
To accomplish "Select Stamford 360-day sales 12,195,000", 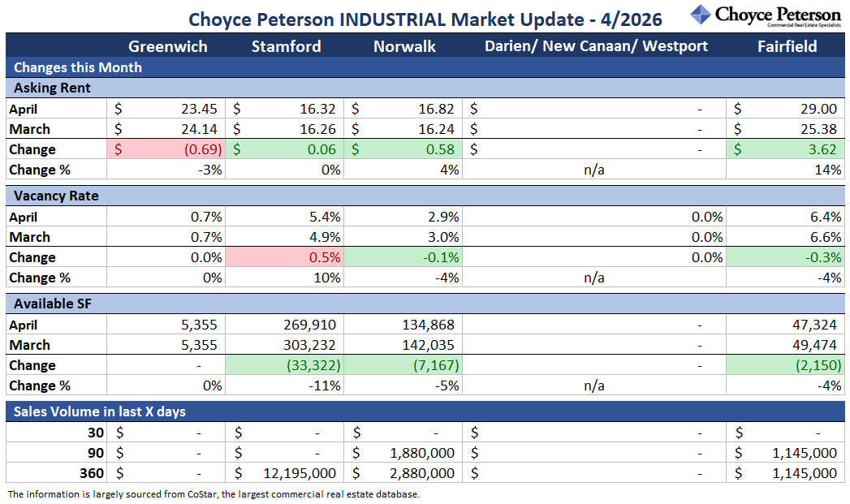I will coord(285,473).
